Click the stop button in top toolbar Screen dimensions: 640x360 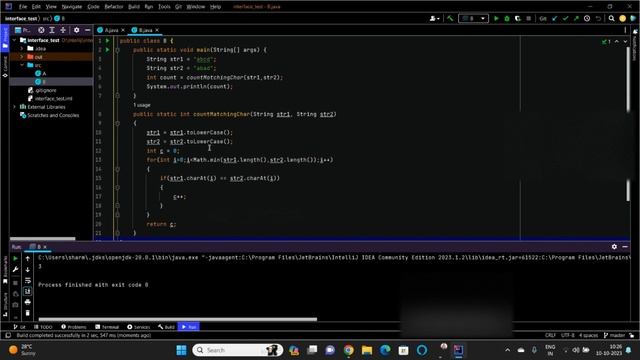pos(529,18)
